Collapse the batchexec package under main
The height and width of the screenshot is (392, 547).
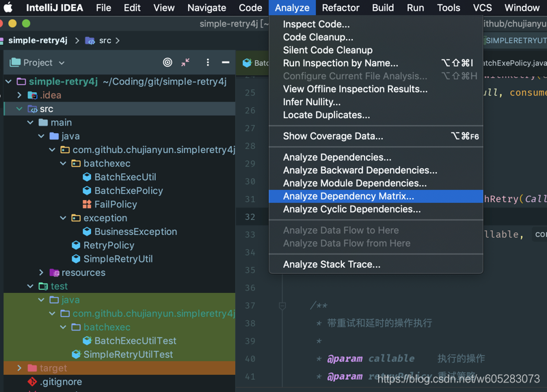tap(63, 163)
